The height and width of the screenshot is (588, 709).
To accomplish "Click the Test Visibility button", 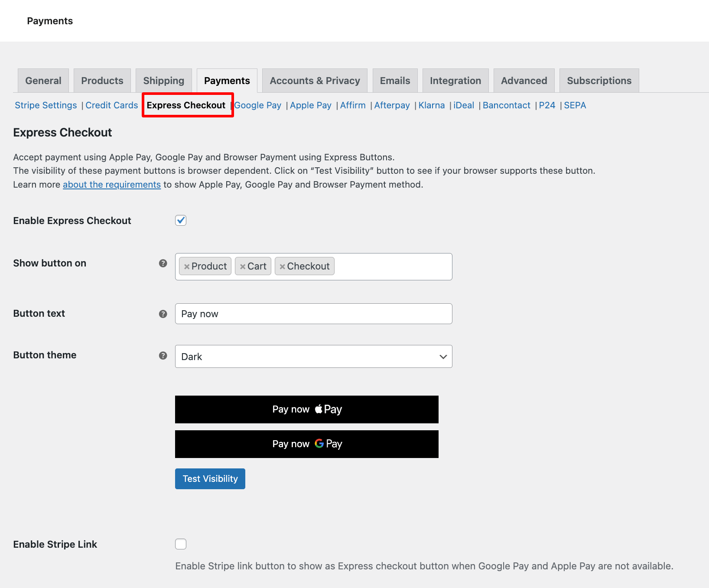I will [210, 479].
